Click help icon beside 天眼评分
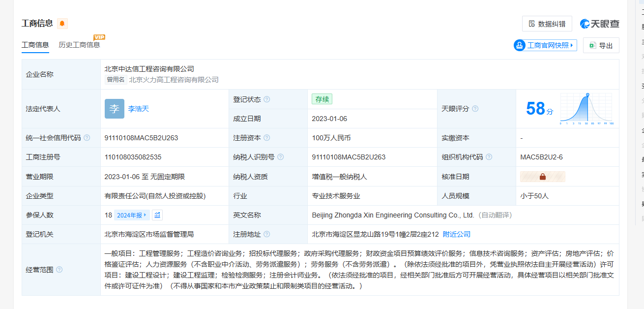 [x=475, y=109]
